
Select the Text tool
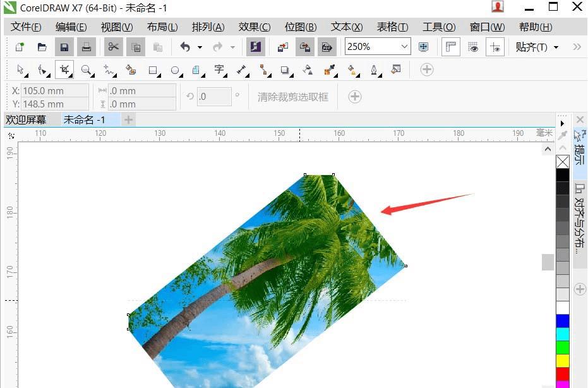[219, 70]
